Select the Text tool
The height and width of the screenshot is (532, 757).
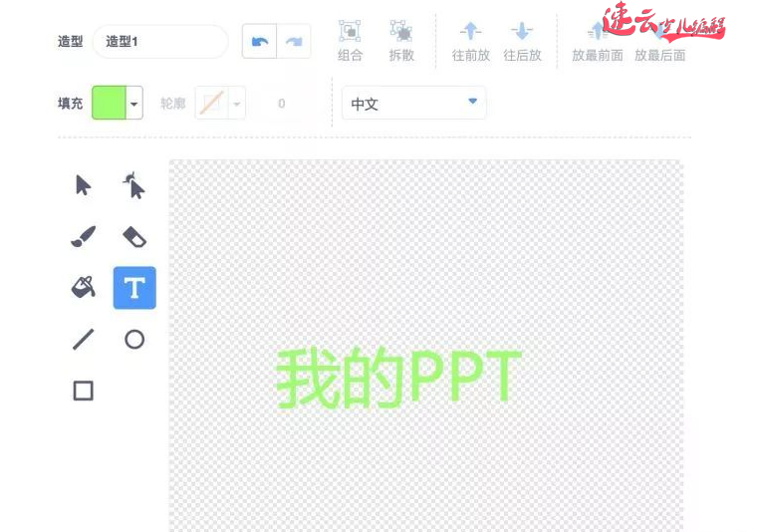point(134,288)
